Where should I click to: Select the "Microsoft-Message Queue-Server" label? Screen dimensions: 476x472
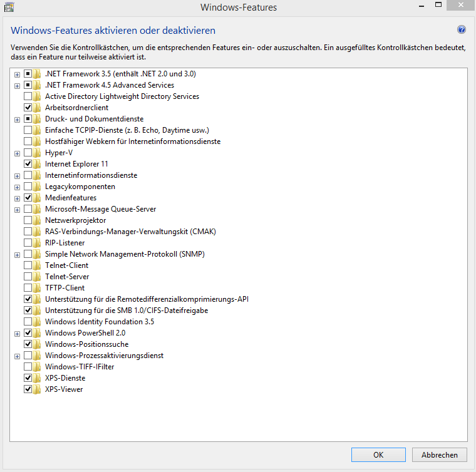click(x=100, y=209)
